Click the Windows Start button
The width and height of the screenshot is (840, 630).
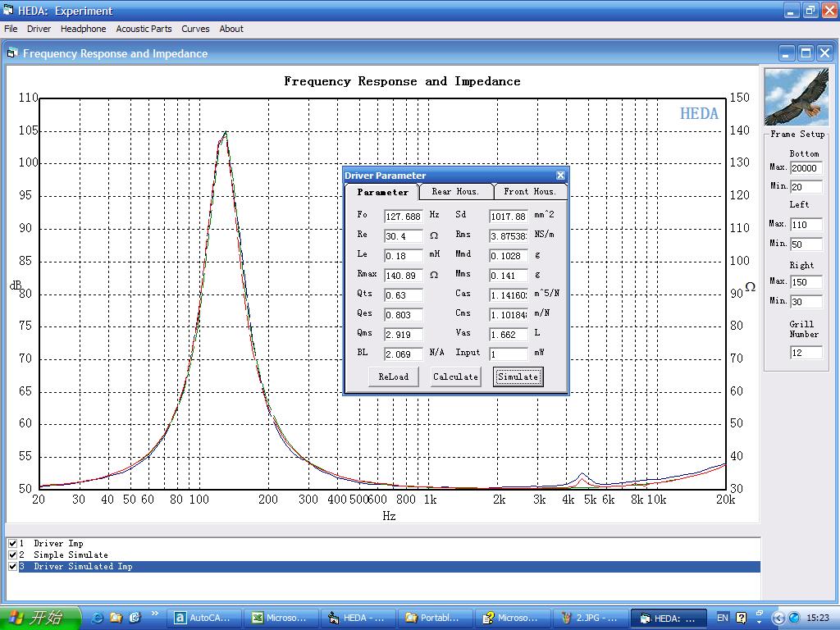click(40, 618)
